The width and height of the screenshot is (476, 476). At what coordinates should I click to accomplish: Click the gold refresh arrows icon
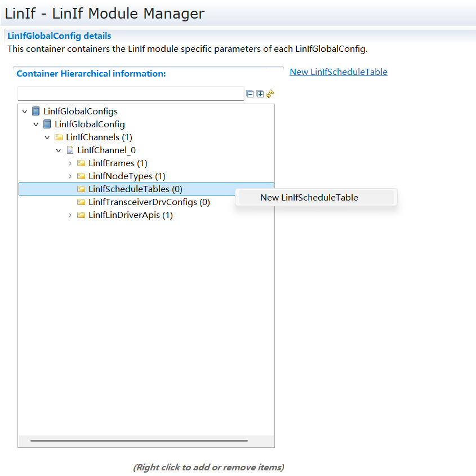coord(270,94)
